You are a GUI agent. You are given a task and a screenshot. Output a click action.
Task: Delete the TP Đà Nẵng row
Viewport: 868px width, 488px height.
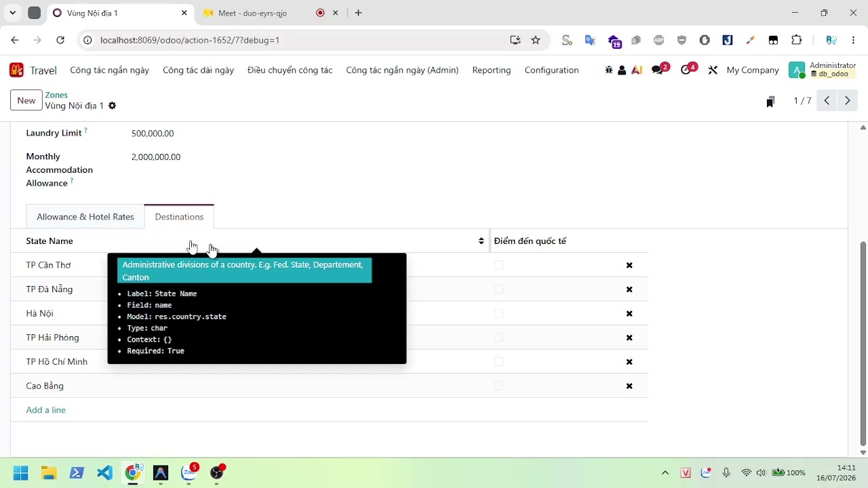(629, 289)
